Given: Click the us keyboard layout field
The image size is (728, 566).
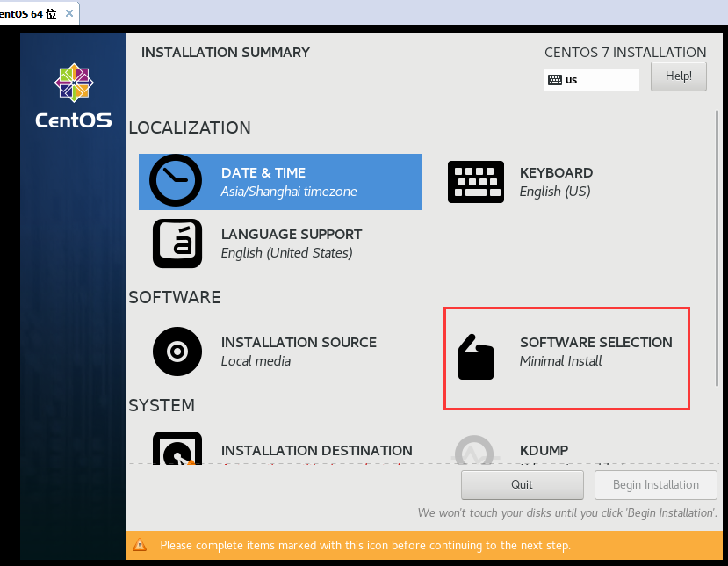Looking at the screenshot, I should coord(592,80).
